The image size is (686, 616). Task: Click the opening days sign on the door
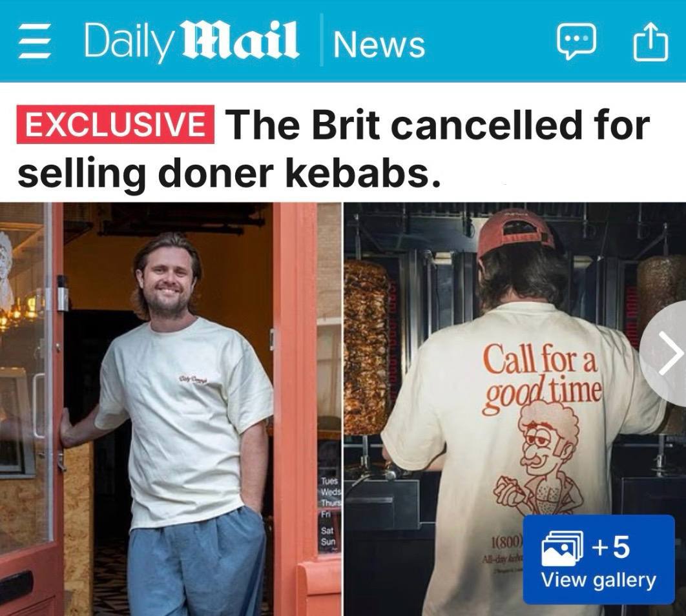click(x=330, y=513)
